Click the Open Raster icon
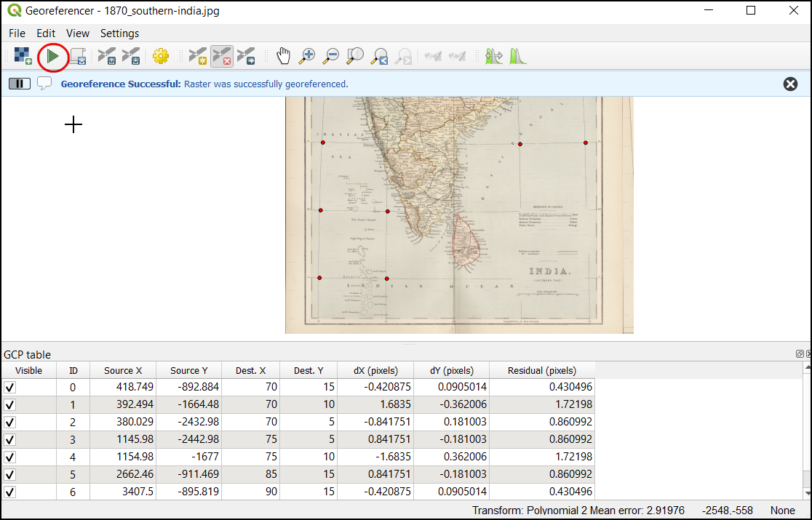The height and width of the screenshot is (520, 812). [23, 56]
